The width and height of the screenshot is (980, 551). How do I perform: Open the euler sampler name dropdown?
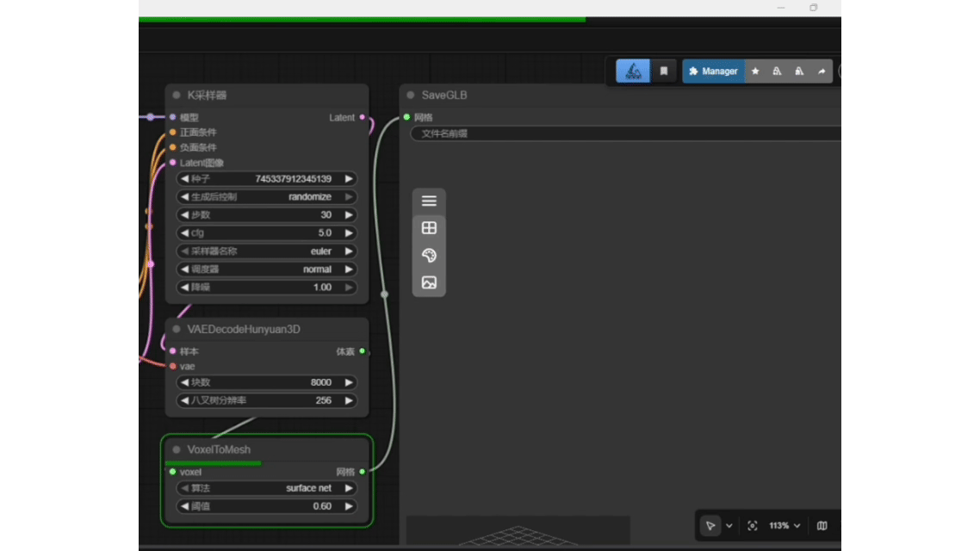[267, 251]
